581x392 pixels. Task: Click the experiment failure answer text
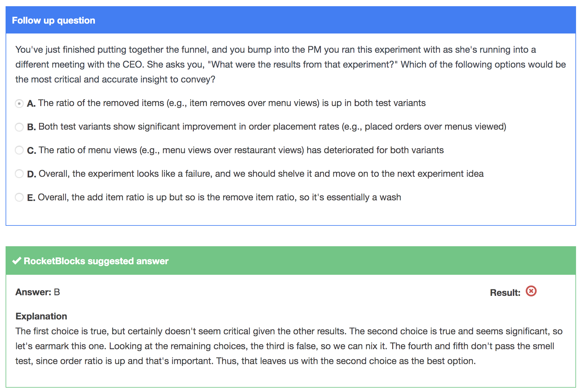(x=261, y=174)
